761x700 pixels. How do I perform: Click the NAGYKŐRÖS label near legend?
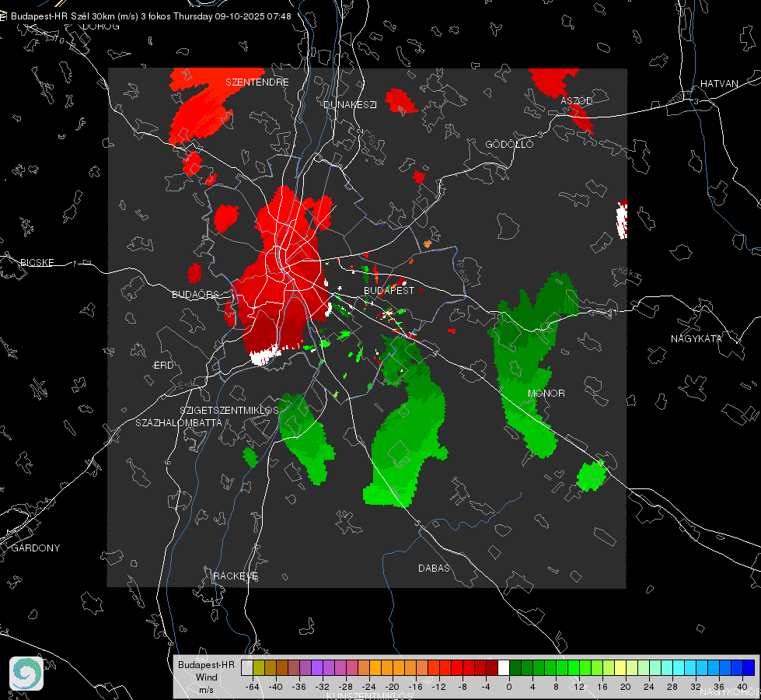(730, 693)
